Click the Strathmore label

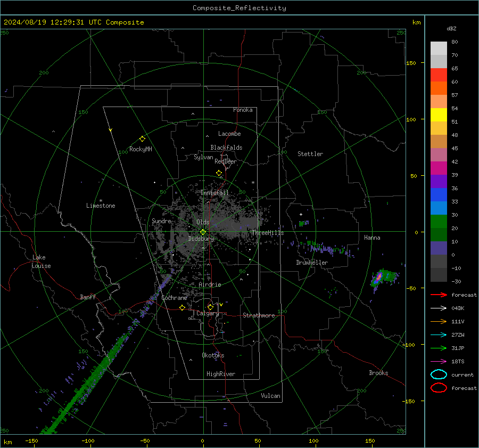[259, 315]
